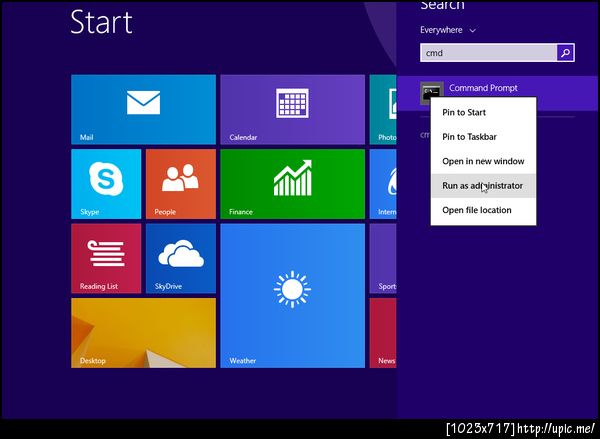Open the SkyDrive tile

pyautogui.click(x=181, y=258)
